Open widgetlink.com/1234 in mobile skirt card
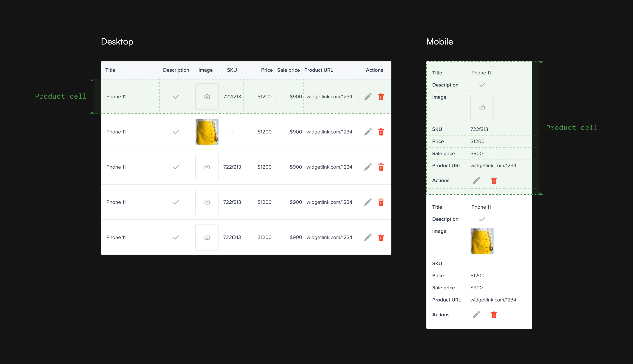Viewport: 633px width, 364px height. point(493,300)
